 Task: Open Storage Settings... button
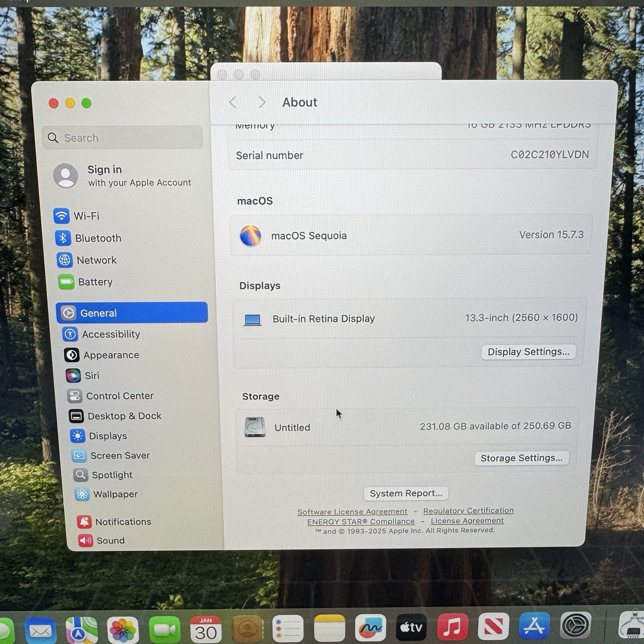point(522,458)
